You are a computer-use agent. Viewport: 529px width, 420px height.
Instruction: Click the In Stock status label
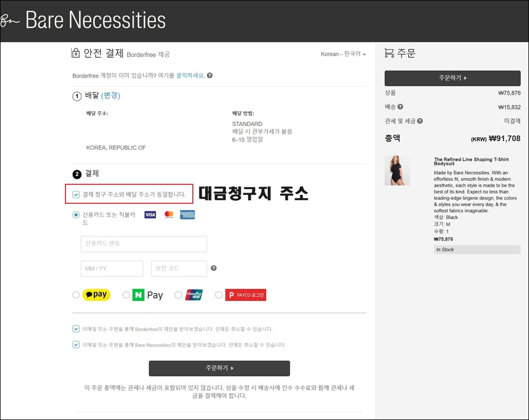point(477,249)
